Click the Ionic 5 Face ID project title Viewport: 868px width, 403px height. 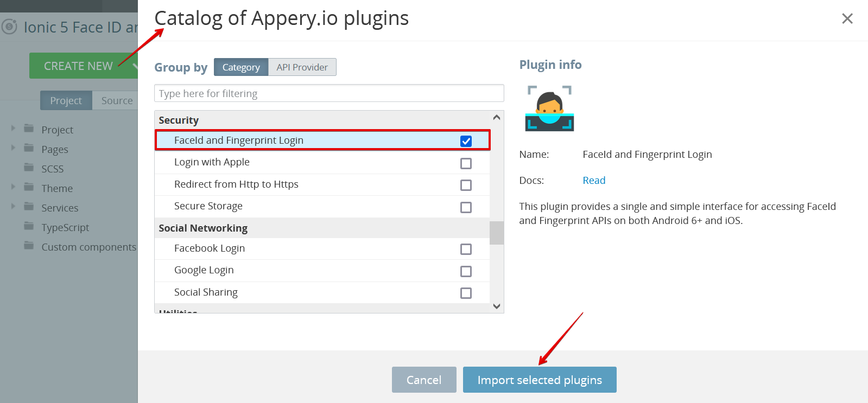point(80,27)
